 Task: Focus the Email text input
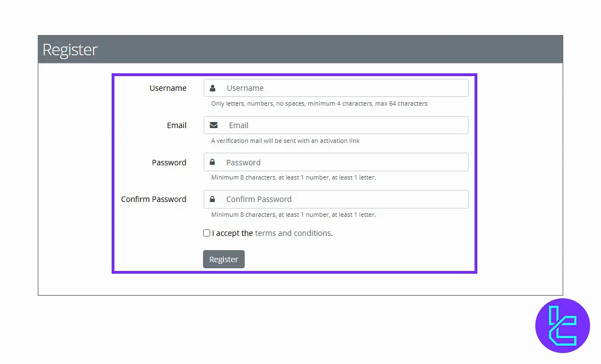345,125
